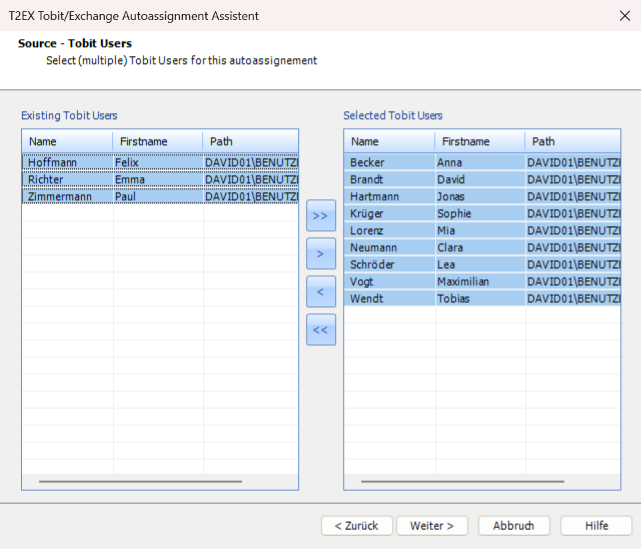Click the path cell in Wendt's row
Screen dimensions: 641x549
click(573, 298)
